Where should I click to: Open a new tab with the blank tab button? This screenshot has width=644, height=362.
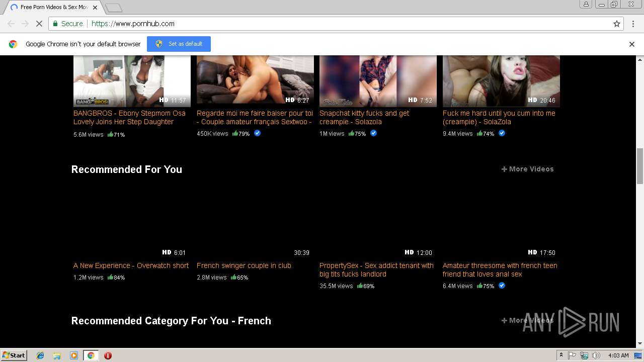(x=114, y=8)
